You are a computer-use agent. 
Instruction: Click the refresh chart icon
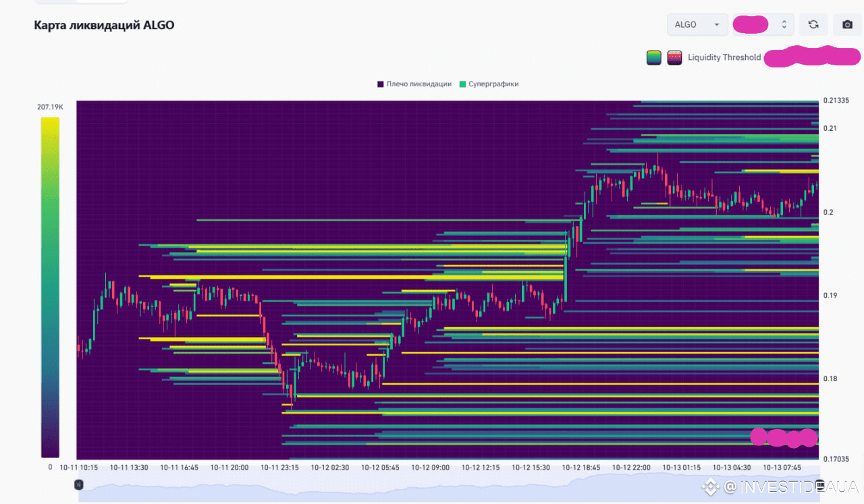coord(813,25)
